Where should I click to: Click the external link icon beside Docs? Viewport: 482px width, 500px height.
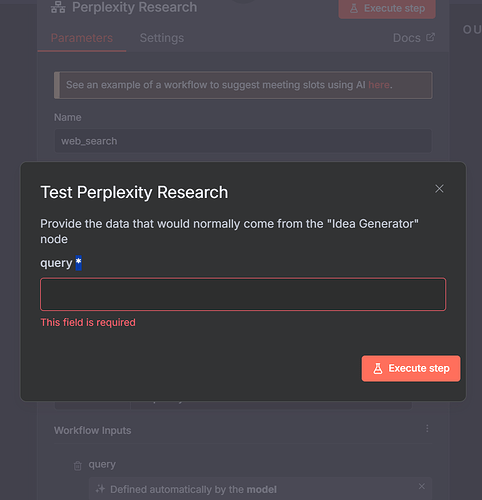click(430, 37)
